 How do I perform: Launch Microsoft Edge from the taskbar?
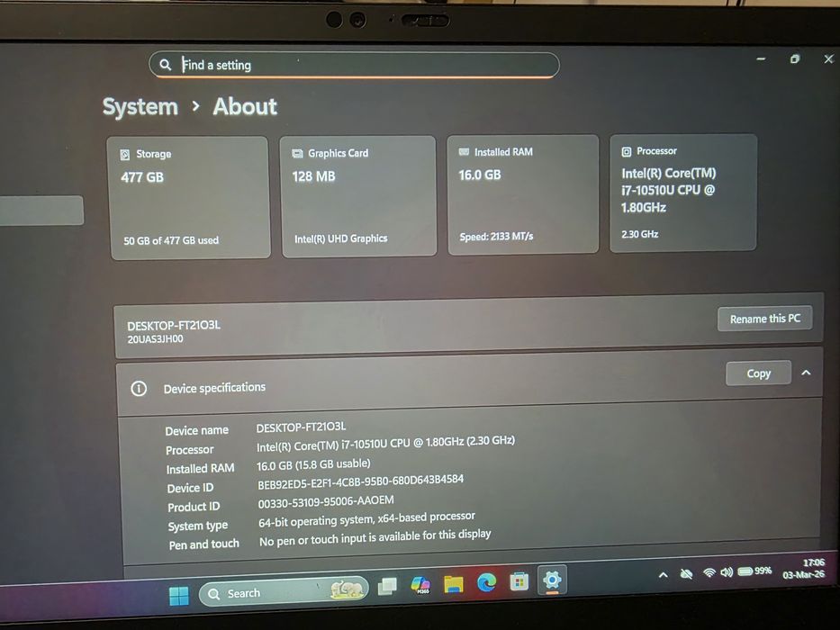[x=486, y=582]
